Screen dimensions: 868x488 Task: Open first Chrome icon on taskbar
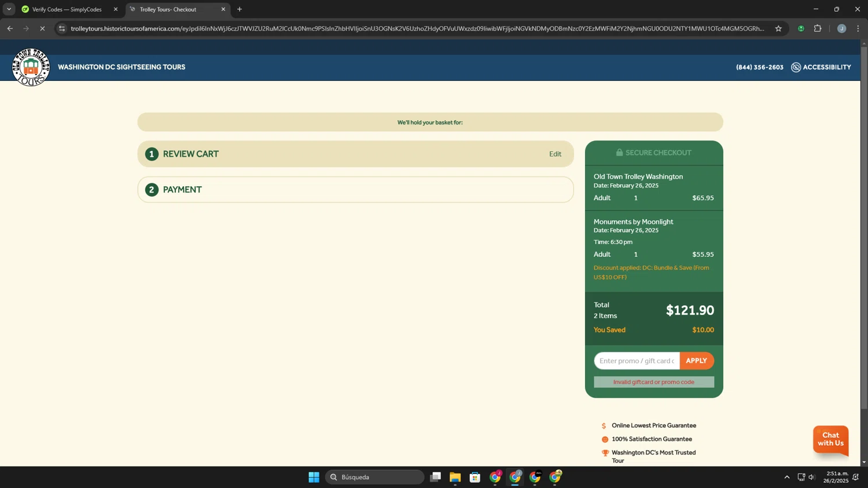[495, 477]
